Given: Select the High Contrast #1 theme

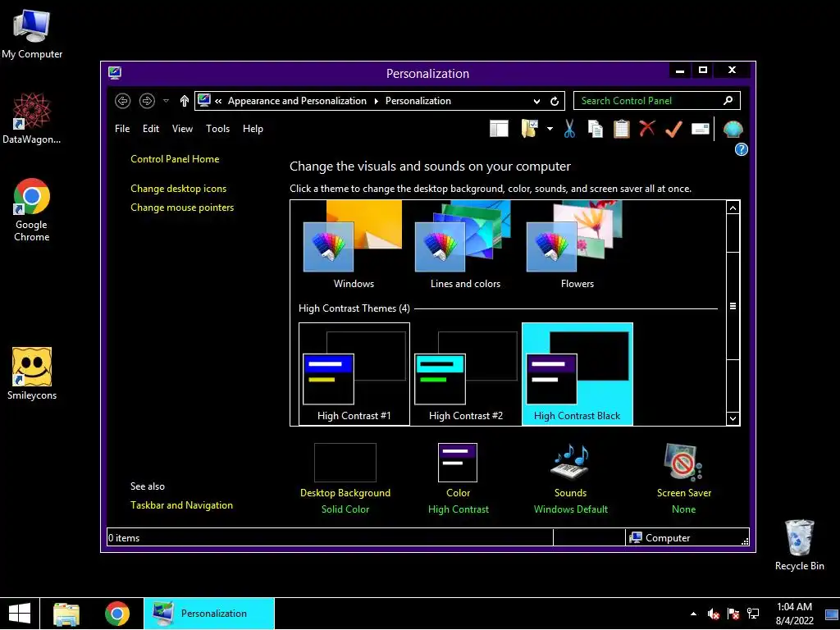Looking at the screenshot, I should pos(354,374).
